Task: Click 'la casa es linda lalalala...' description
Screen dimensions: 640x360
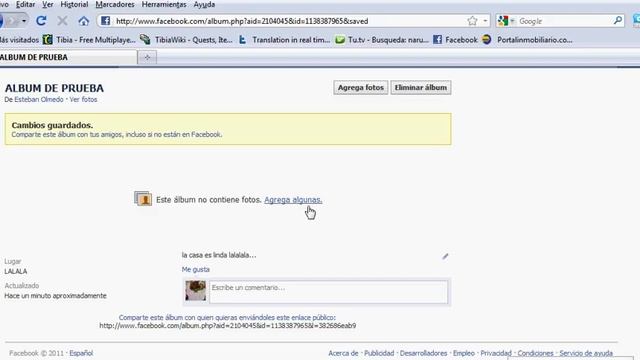Action: click(219, 255)
